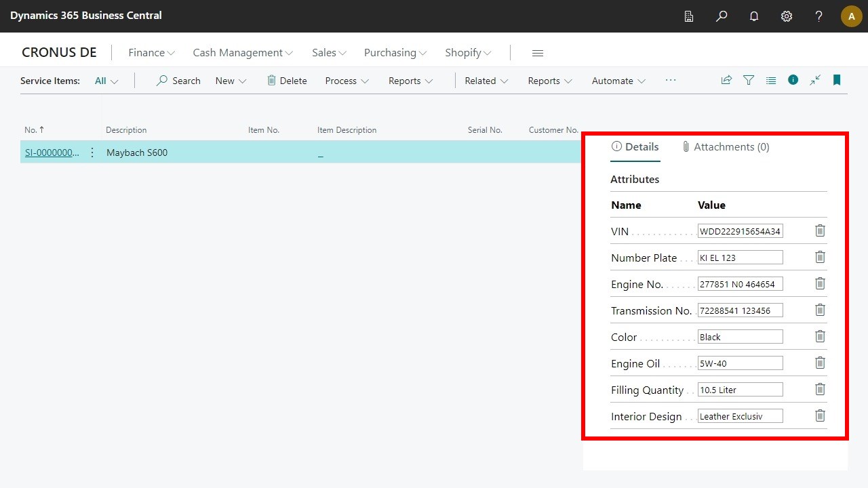Click the account avatar in the header
The image size is (868, 488).
851,16
